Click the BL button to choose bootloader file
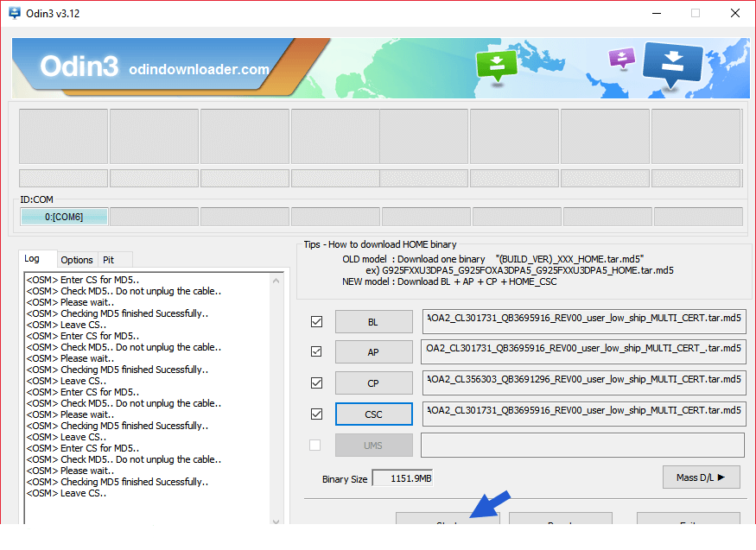 coord(373,322)
